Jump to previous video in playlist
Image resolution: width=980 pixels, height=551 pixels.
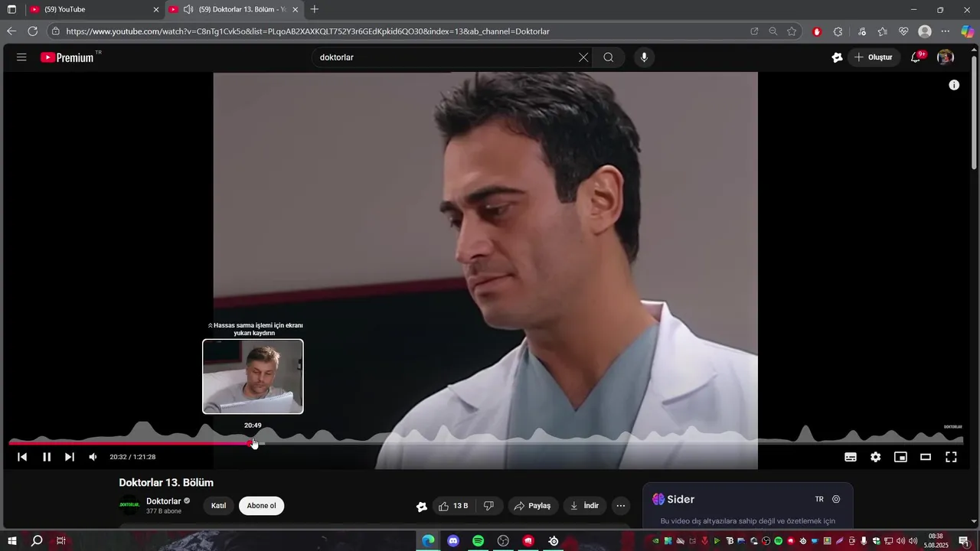click(22, 457)
